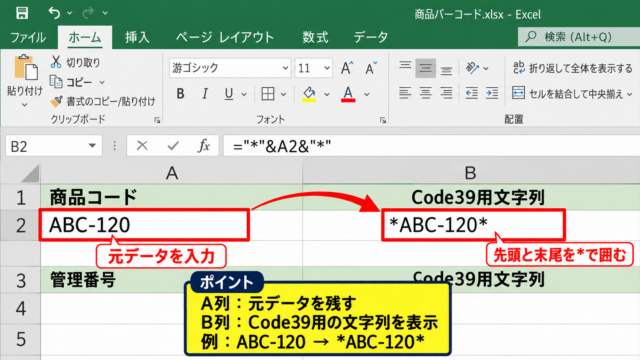This screenshot has width=640, height=360.
Task: Click the borders icon
Action: click(268, 94)
